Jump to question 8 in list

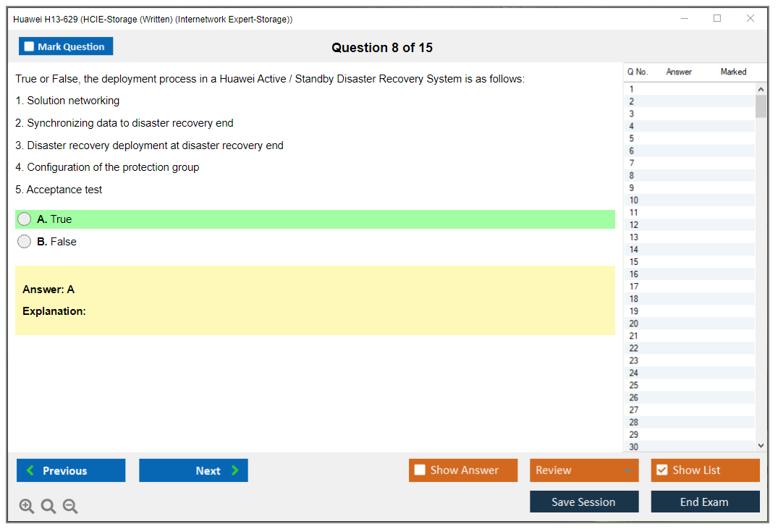click(x=633, y=176)
